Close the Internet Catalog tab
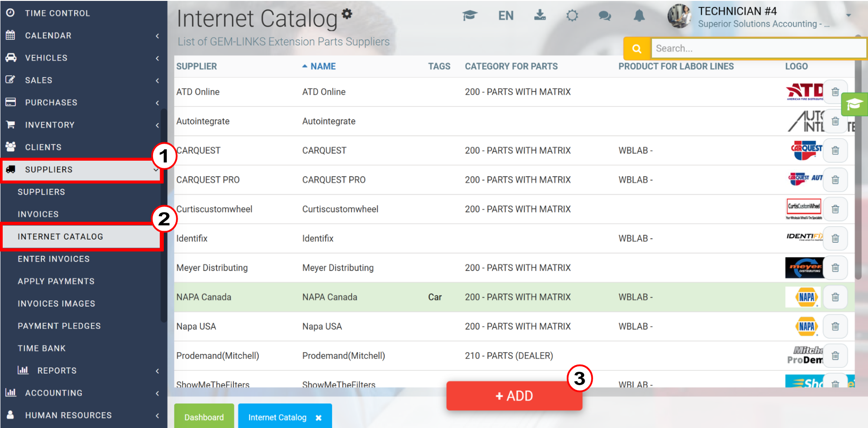Image resolution: width=868 pixels, height=428 pixels. point(319,418)
